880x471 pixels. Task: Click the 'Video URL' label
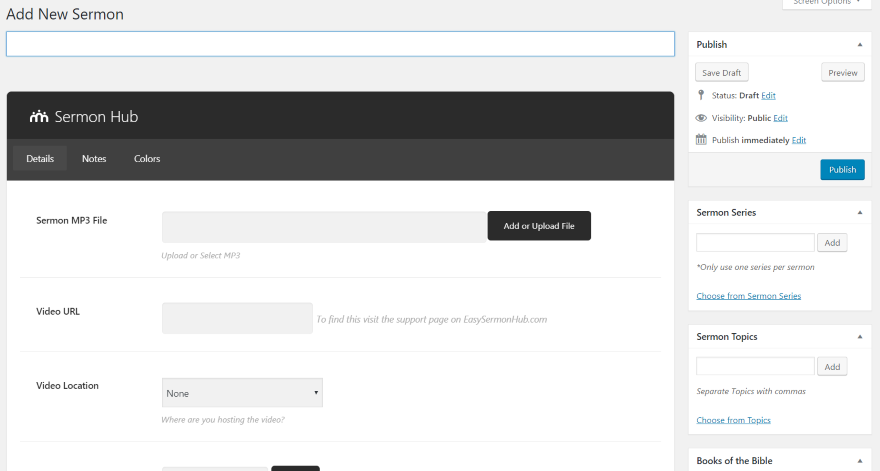point(58,312)
